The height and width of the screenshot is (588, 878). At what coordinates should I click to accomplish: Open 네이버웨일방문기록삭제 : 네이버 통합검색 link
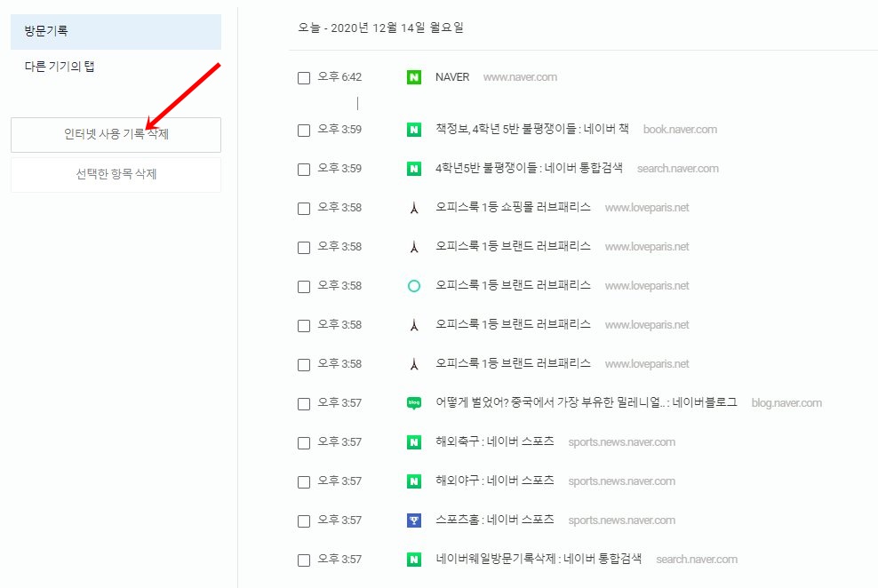pos(539,559)
